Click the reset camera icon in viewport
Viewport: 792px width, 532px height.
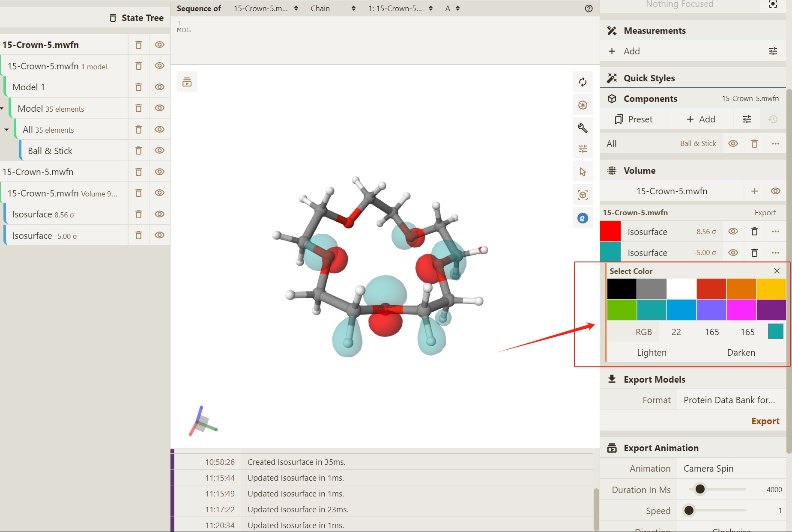[x=583, y=82]
